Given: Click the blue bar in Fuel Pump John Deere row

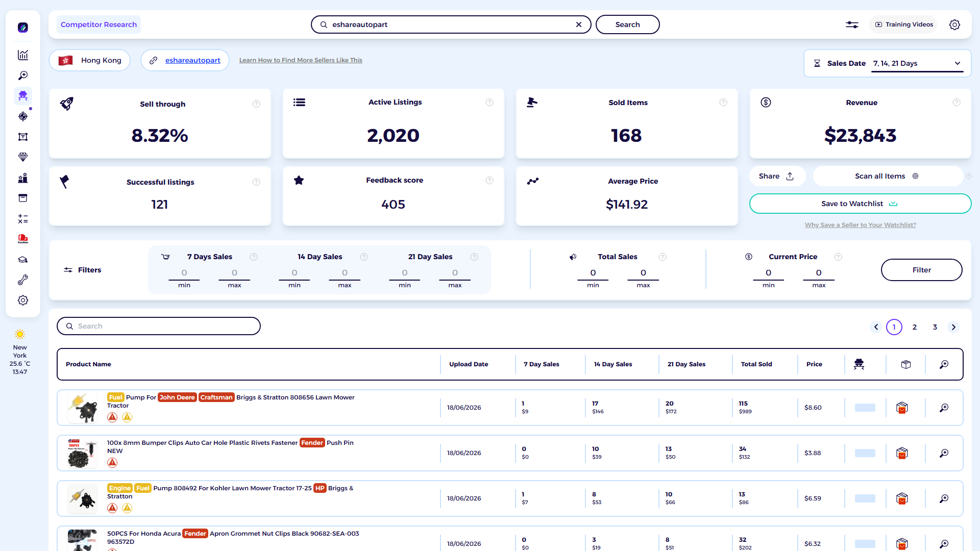Looking at the screenshot, I should pyautogui.click(x=865, y=408).
